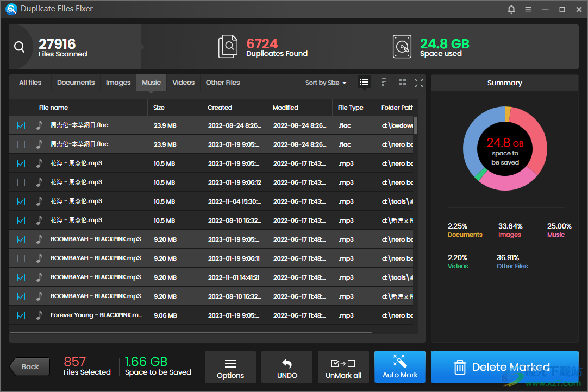
Task: Go Back to previous screen
Action: click(x=30, y=367)
